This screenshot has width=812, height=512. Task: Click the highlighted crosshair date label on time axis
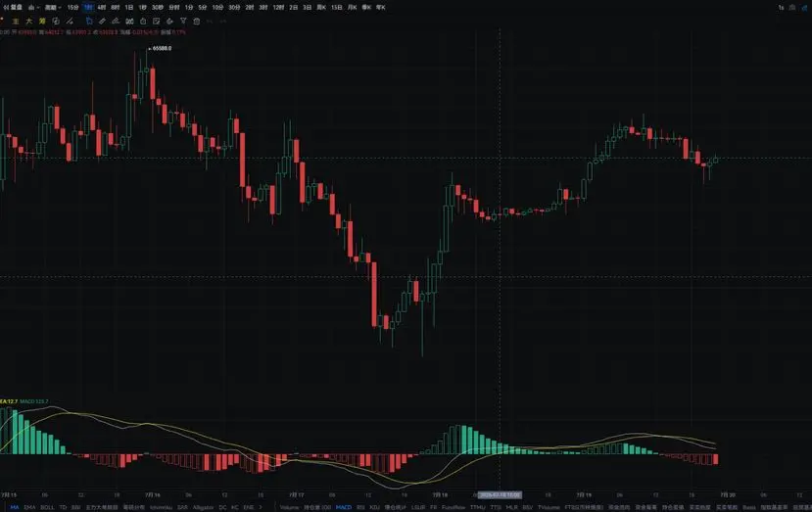coord(500,495)
